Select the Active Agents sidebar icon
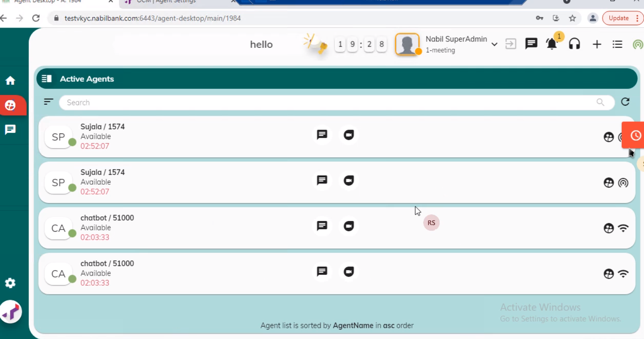 tap(10, 105)
